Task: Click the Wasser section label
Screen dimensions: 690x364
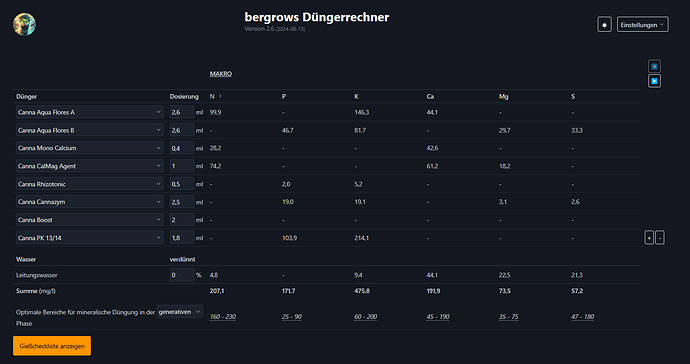Action: point(26,259)
